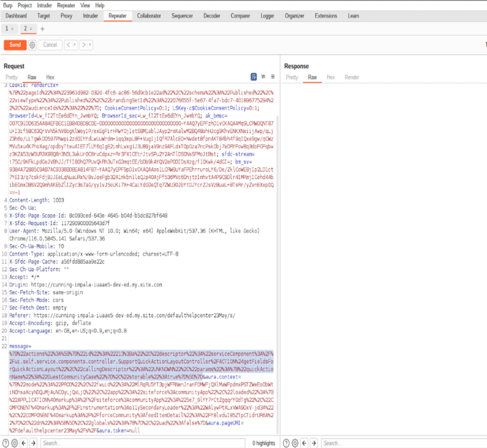This screenshot has height=448, width=487.
Task: Add a new Repeater tab
Action: point(42,29)
